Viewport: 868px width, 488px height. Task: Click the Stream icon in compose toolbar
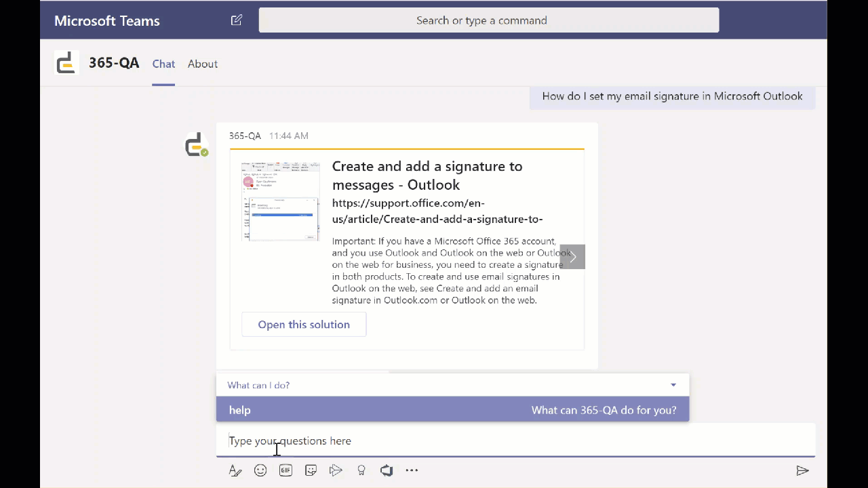(x=336, y=470)
